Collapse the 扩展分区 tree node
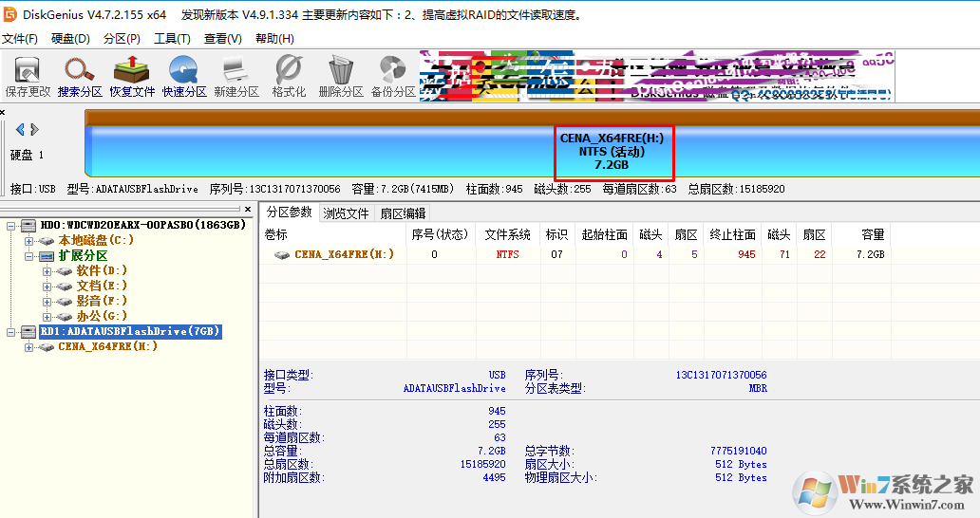This screenshot has height=518, width=980. pos(31,256)
